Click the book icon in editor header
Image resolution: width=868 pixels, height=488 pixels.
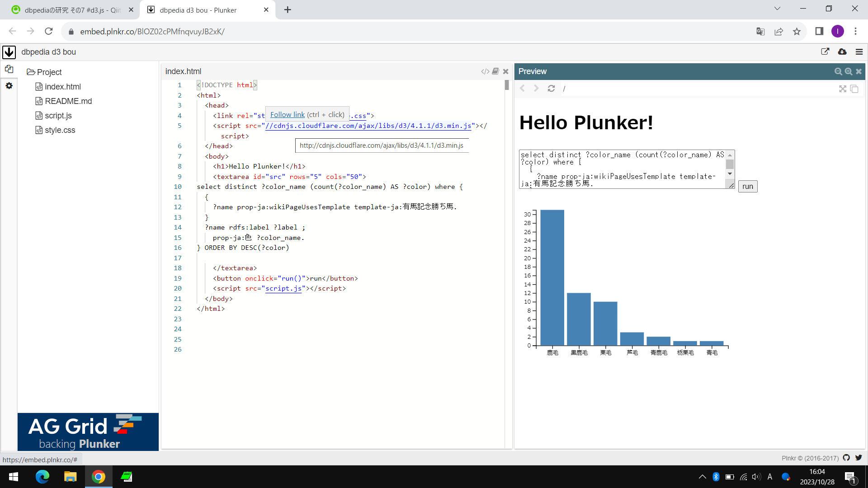[x=495, y=71]
